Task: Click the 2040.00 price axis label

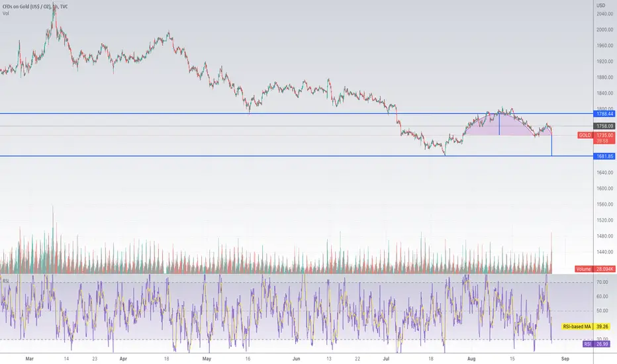Action: pos(605,14)
